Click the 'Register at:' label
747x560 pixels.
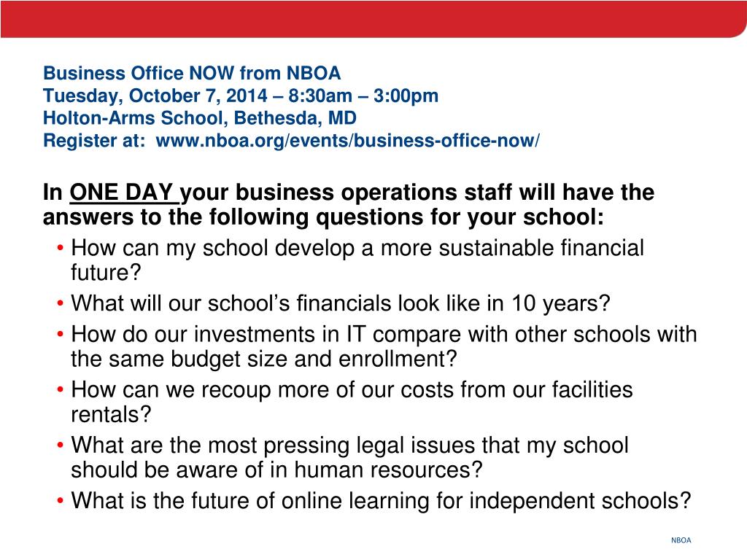point(94,141)
